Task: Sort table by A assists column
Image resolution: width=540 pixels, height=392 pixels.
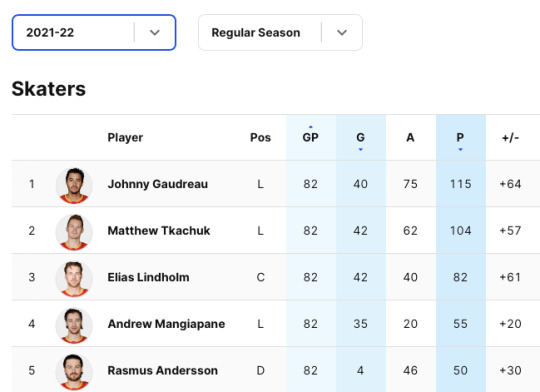Action: [410, 137]
